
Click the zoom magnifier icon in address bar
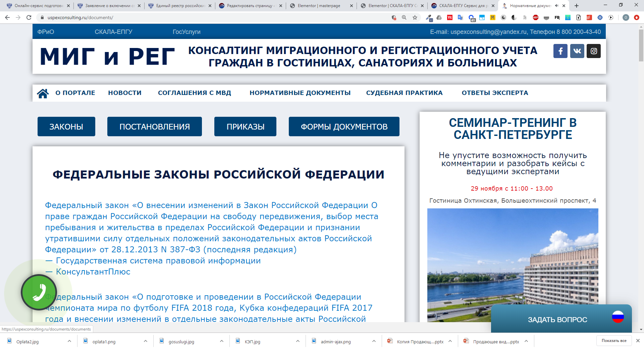404,17
